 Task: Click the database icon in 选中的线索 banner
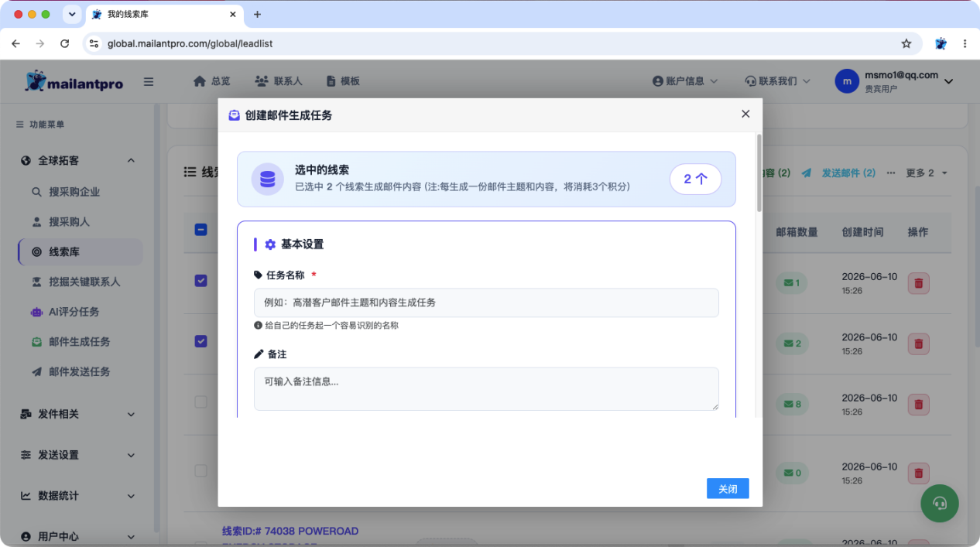pos(267,179)
